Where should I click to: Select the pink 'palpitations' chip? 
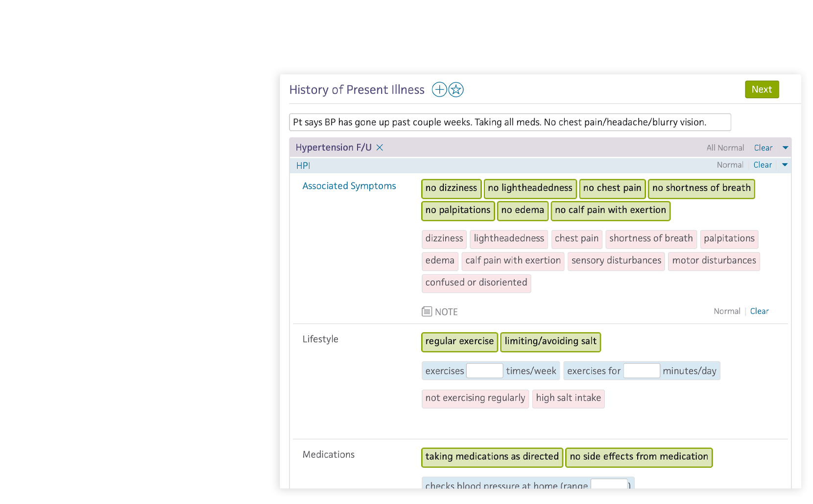(729, 239)
